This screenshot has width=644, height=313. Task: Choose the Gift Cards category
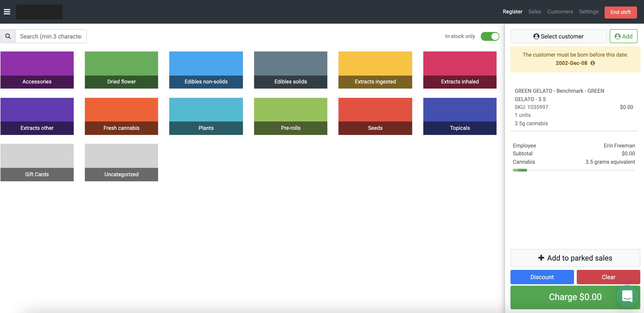coord(37,162)
